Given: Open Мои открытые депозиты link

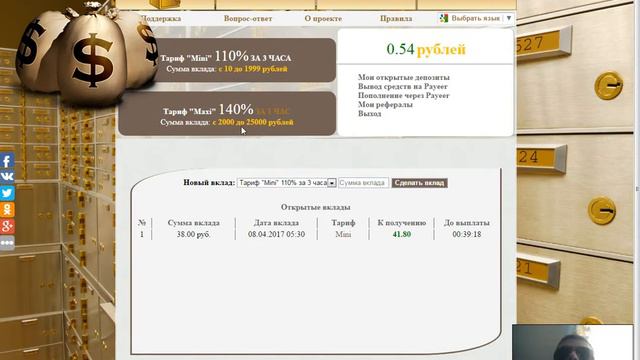Looking at the screenshot, I should tap(404, 77).
